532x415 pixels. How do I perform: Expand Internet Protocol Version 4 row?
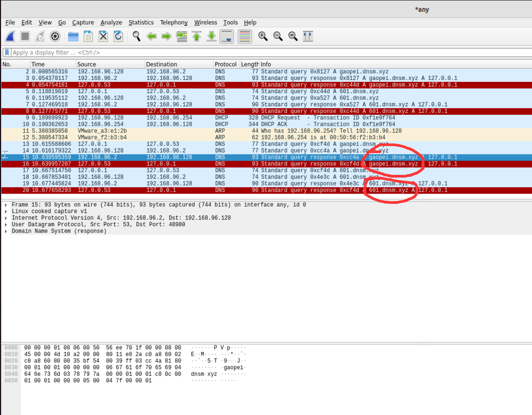coord(6,218)
